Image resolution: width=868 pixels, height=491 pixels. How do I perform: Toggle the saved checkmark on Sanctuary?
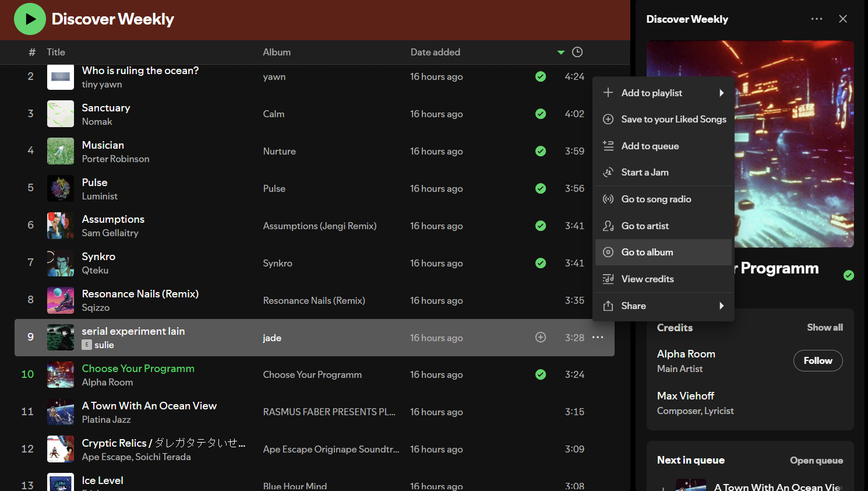click(540, 114)
